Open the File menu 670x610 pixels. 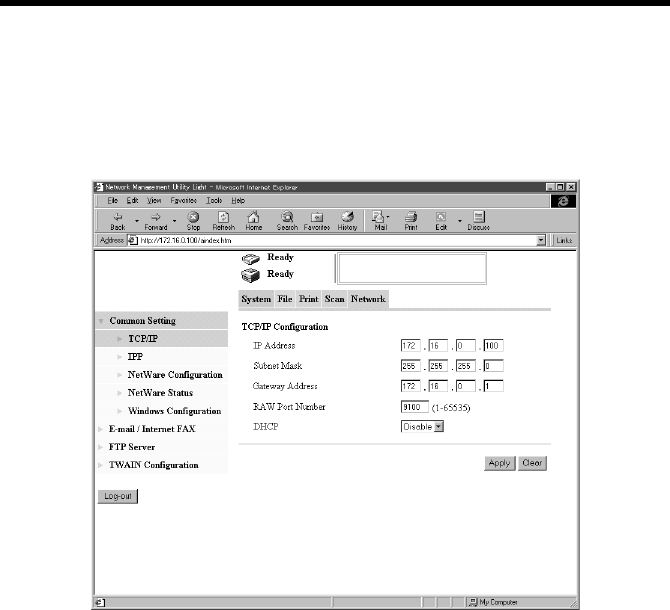[112, 201]
